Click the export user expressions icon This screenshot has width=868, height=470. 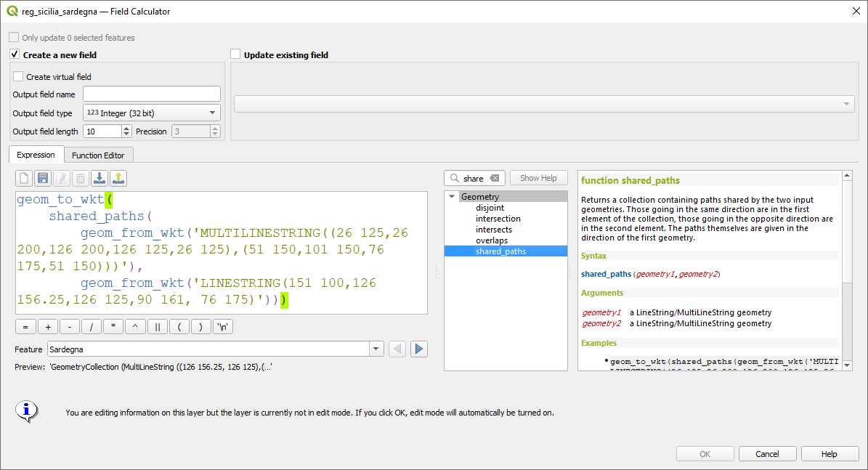pos(118,178)
